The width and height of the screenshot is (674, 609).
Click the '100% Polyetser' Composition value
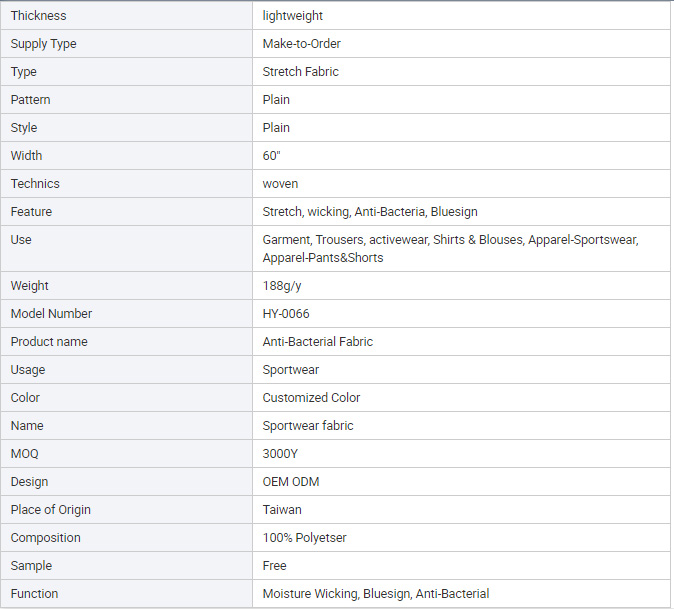pos(304,538)
